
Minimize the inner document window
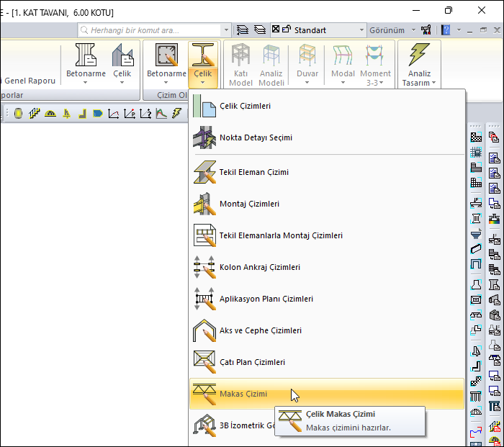(x=470, y=30)
